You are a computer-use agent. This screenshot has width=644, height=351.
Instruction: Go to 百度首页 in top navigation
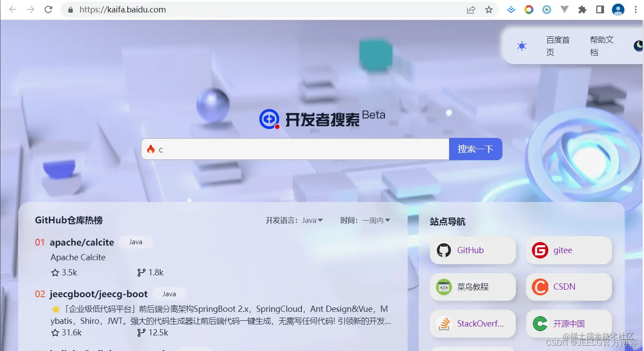click(x=557, y=46)
